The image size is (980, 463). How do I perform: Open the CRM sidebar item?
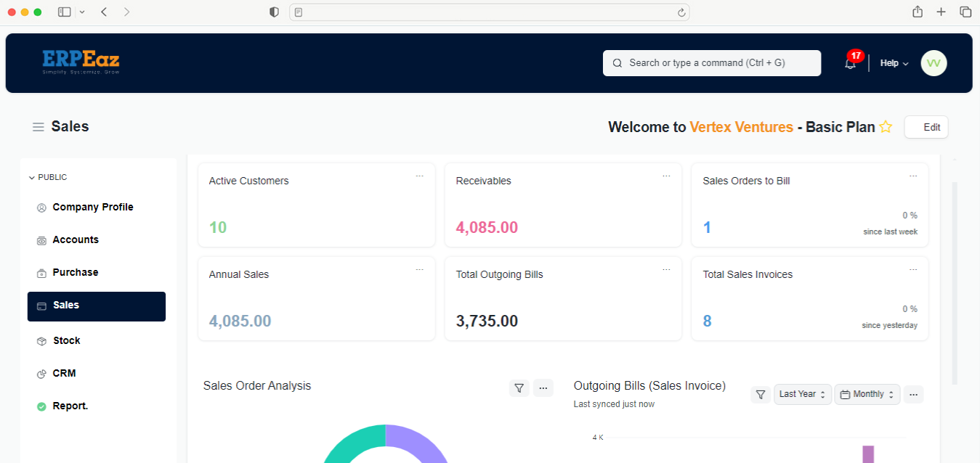tap(64, 373)
